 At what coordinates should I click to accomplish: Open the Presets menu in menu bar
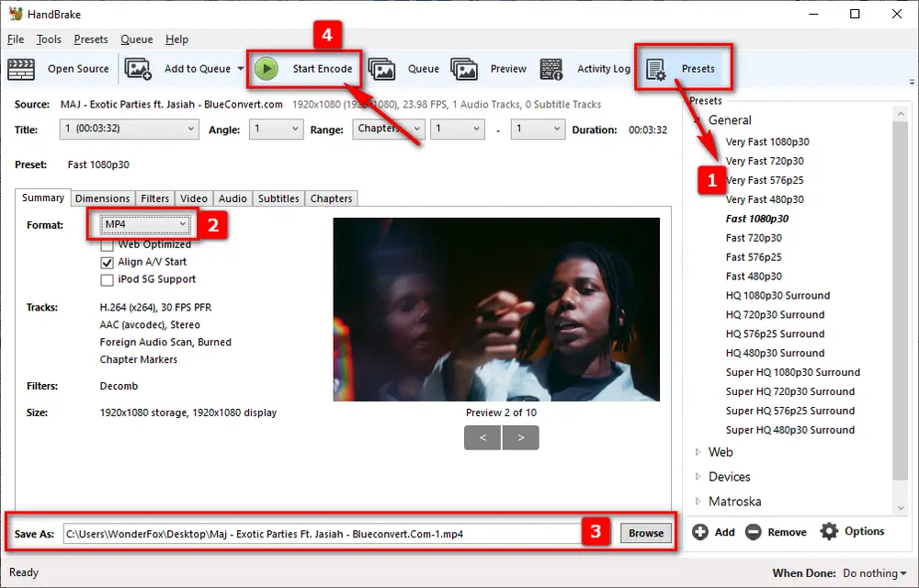(91, 40)
